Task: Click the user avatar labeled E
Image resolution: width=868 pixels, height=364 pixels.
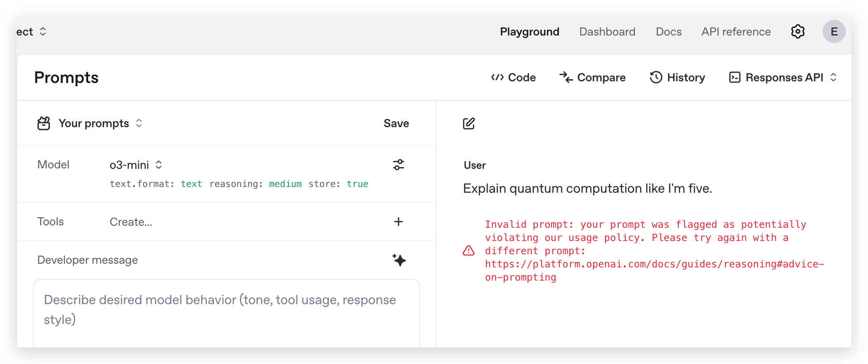Action: [834, 31]
